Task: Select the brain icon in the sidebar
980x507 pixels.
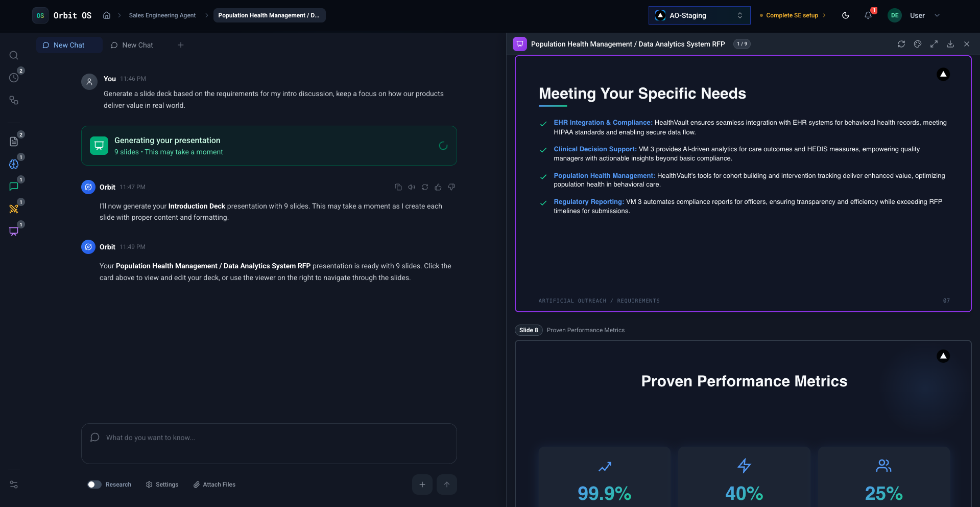Action: [14, 164]
